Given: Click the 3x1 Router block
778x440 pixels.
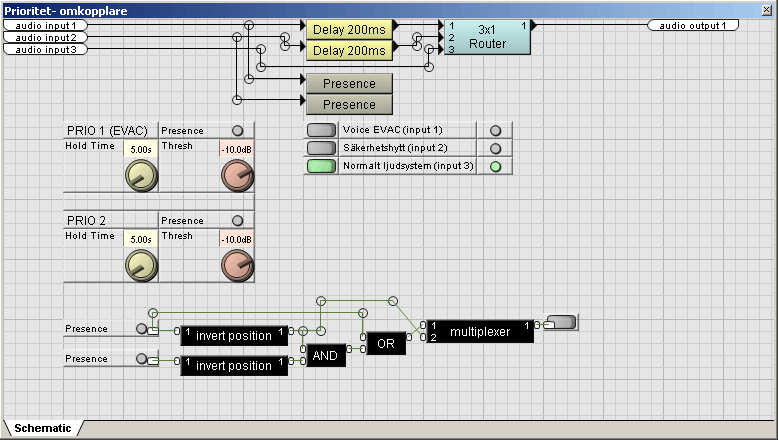Looking at the screenshot, I should tap(487, 37).
